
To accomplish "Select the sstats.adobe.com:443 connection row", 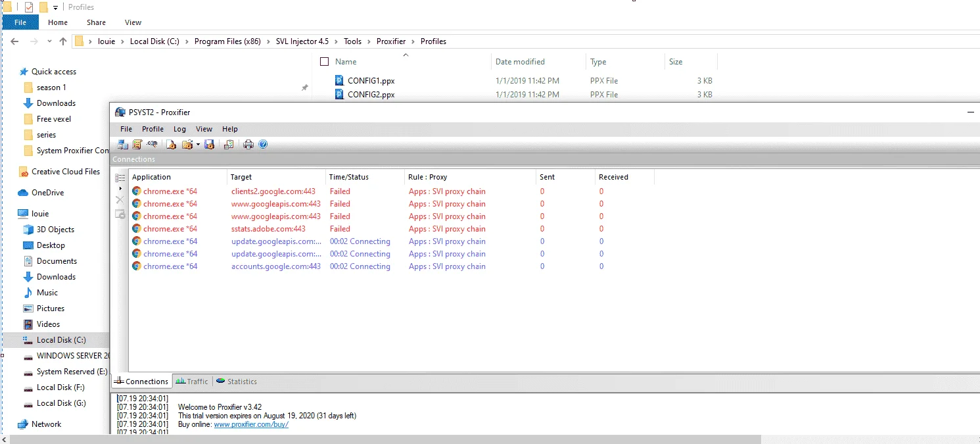I will (391, 229).
